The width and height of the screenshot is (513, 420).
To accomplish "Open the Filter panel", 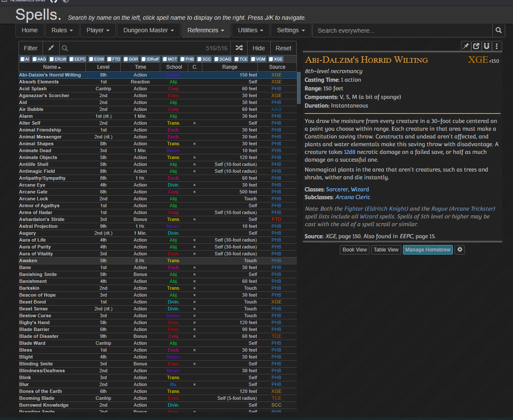I will click(x=31, y=48).
